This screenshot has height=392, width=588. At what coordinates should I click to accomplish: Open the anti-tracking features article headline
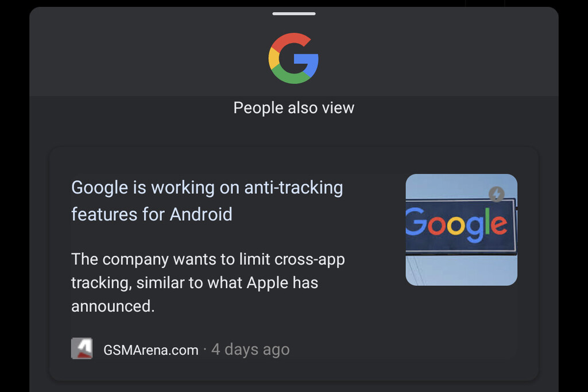point(207,200)
